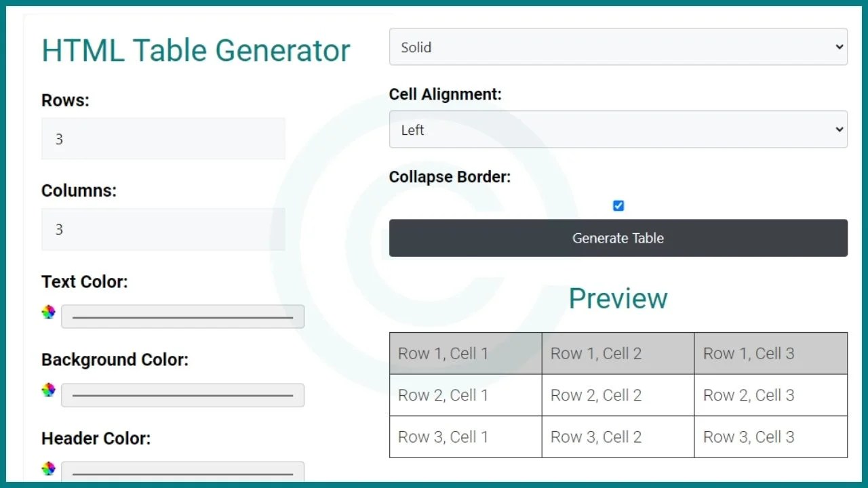The width and height of the screenshot is (868, 488).
Task: Click the HTML Table Generator title
Action: click(x=196, y=50)
